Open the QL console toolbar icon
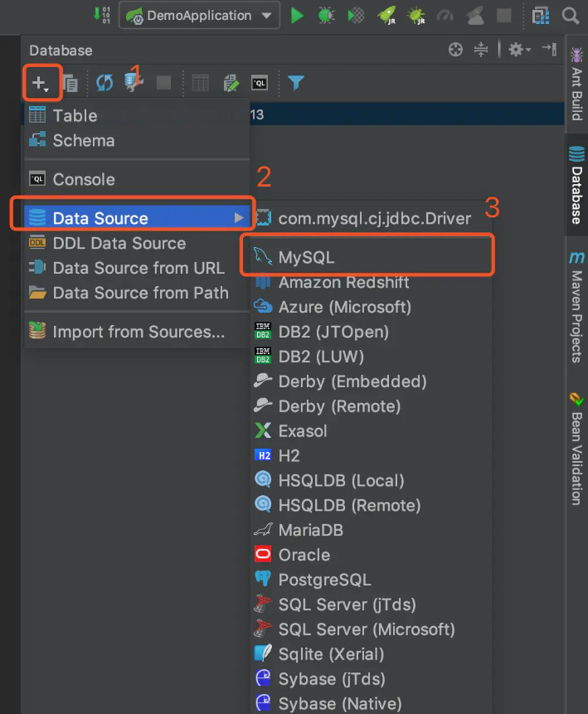The image size is (588, 714). click(260, 83)
